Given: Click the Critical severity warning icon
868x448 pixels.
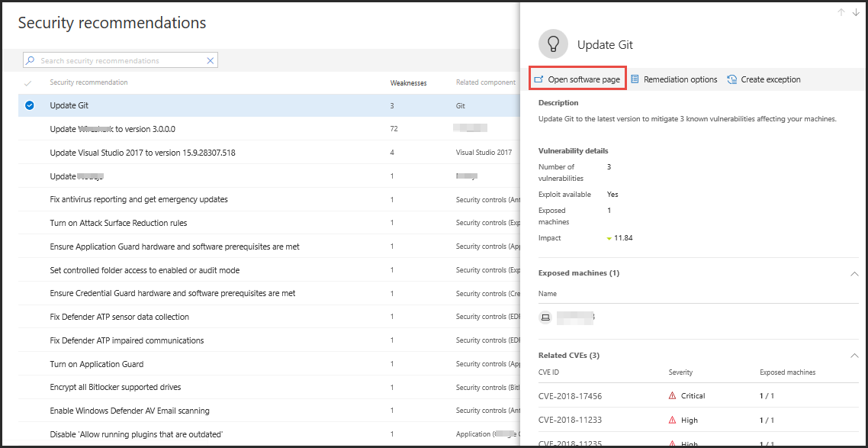Looking at the screenshot, I should tap(672, 396).
